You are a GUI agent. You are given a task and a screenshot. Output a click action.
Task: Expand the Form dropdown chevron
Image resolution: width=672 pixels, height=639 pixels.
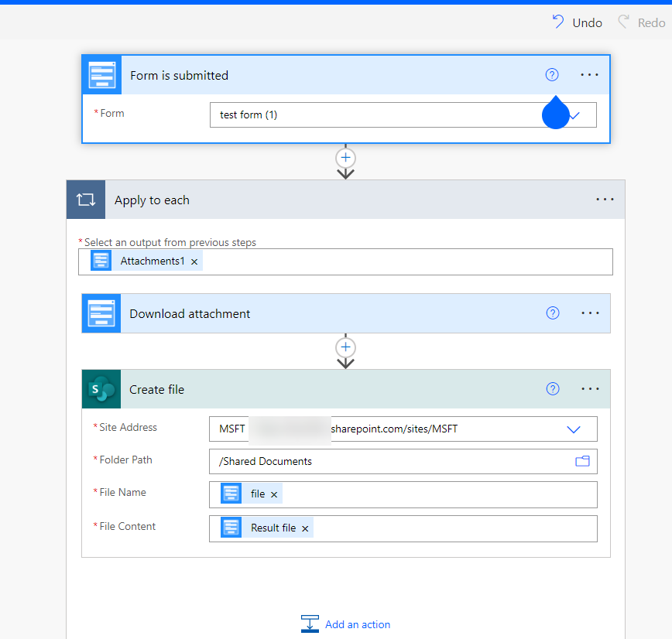click(x=575, y=115)
